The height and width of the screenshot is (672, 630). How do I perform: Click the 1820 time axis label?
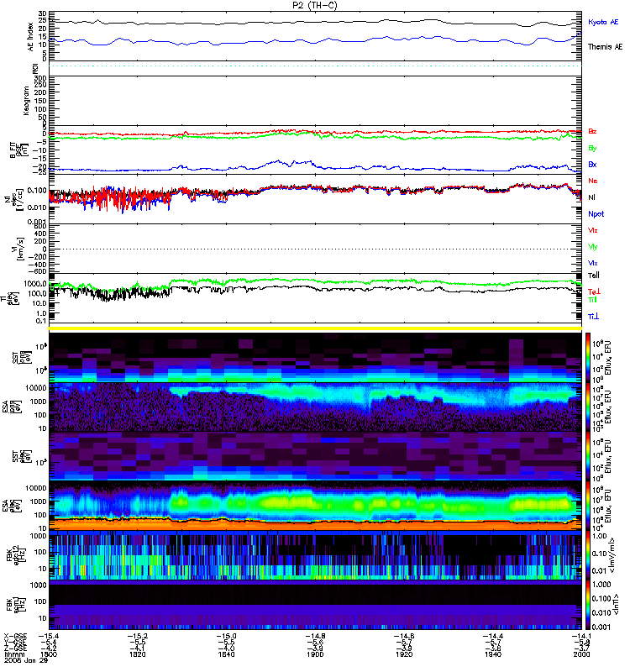pos(138,654)
